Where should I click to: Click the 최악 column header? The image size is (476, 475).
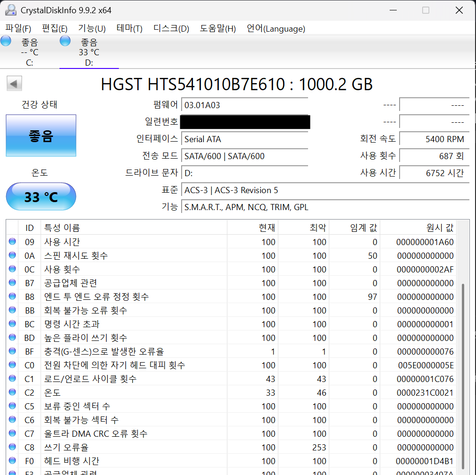click(x=303, y=227)
